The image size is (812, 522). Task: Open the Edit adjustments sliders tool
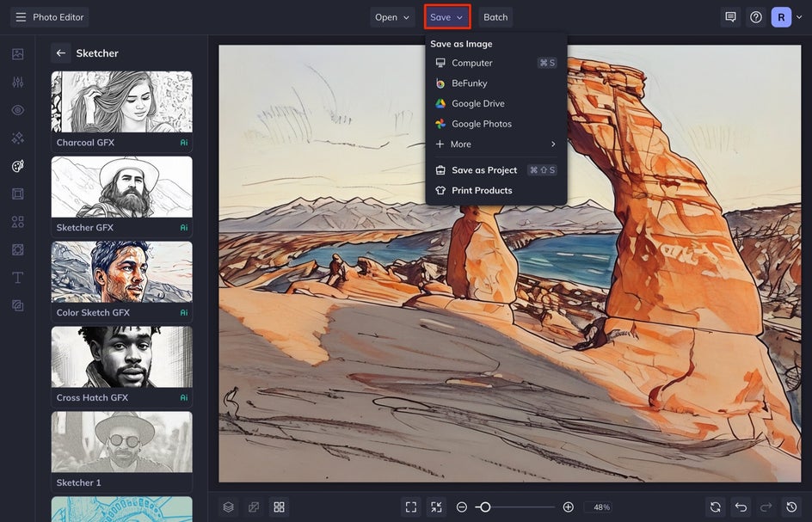coord(17,82)
